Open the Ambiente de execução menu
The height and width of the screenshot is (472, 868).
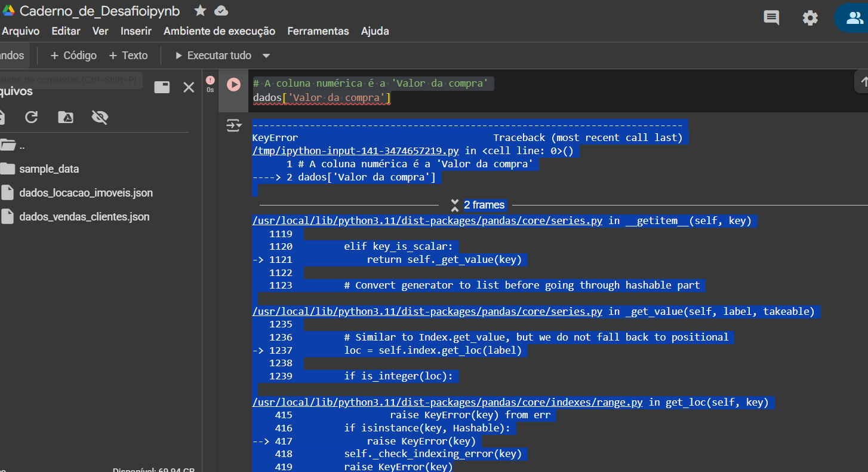pyautogui.click(x=219, y=31)
